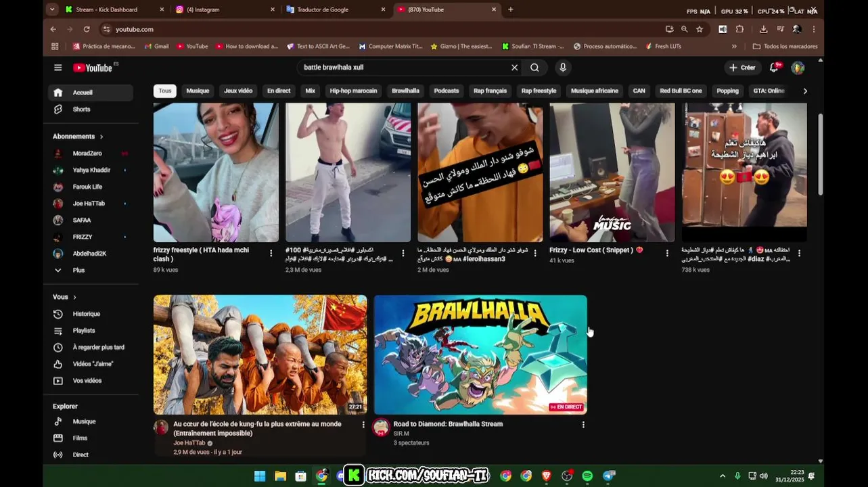Click the magnifier search button
Screen dimensions: 868x487
[534, 68]
